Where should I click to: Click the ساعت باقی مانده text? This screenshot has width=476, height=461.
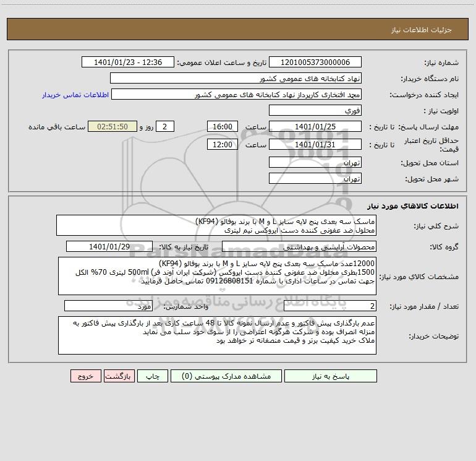57,127
